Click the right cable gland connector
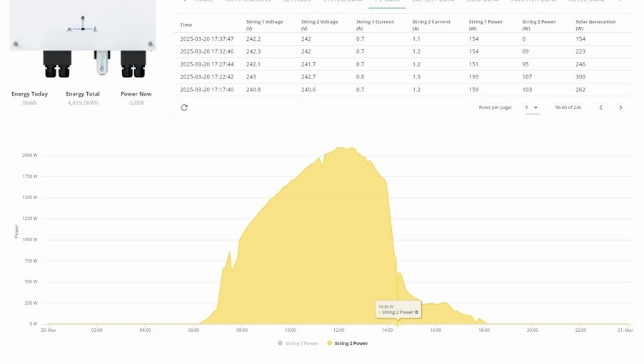Viewport: 644px width, 364px height. point(133,64)
